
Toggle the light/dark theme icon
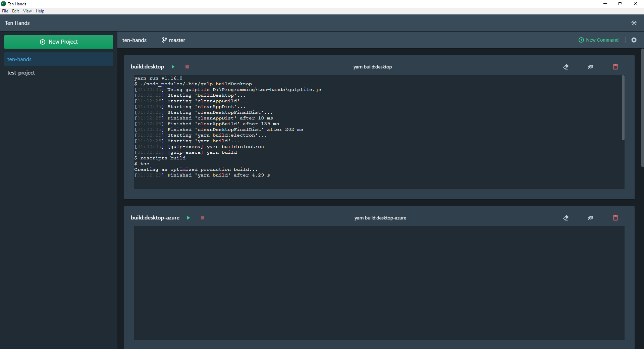[634, 23]
